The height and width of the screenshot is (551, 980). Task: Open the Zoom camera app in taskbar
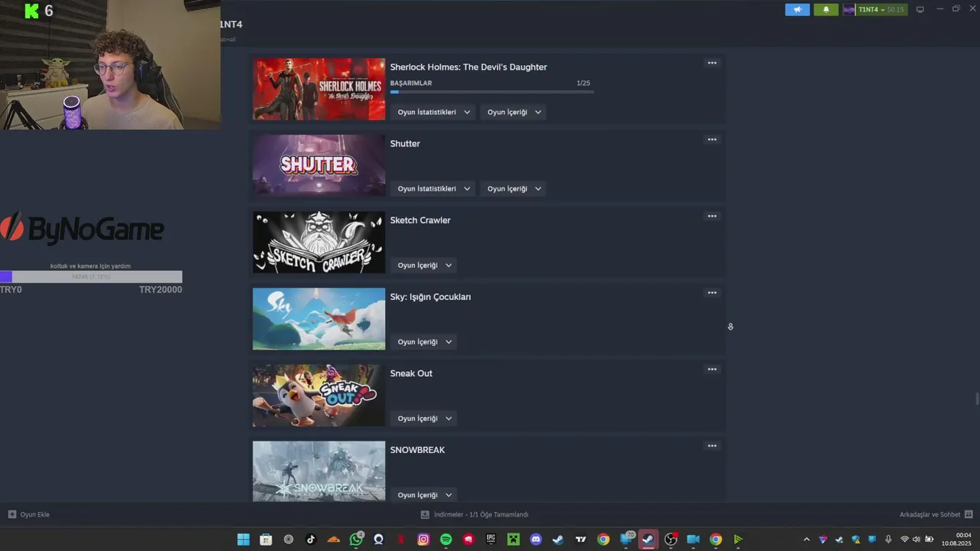[x=693, y=540]
